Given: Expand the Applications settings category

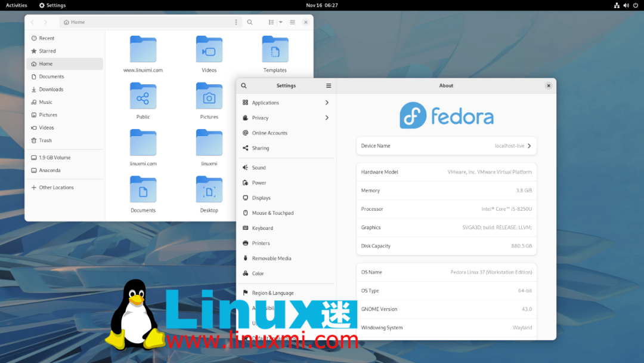Looking at the screenshot, I should tap(263, 102).
